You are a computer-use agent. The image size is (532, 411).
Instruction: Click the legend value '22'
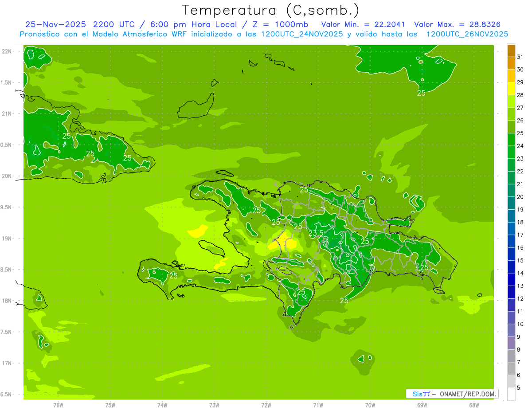[520, 171]
